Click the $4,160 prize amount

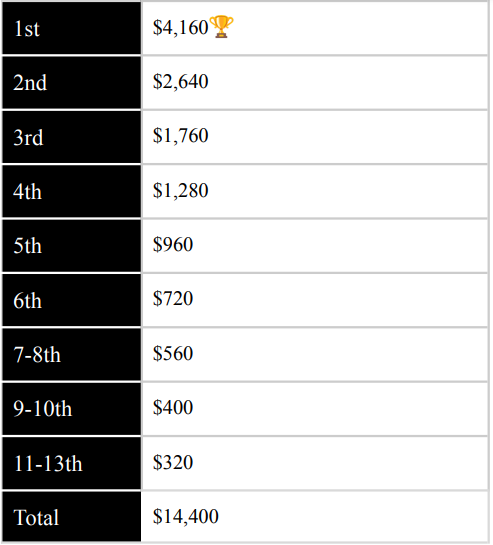tap(180, 28)
